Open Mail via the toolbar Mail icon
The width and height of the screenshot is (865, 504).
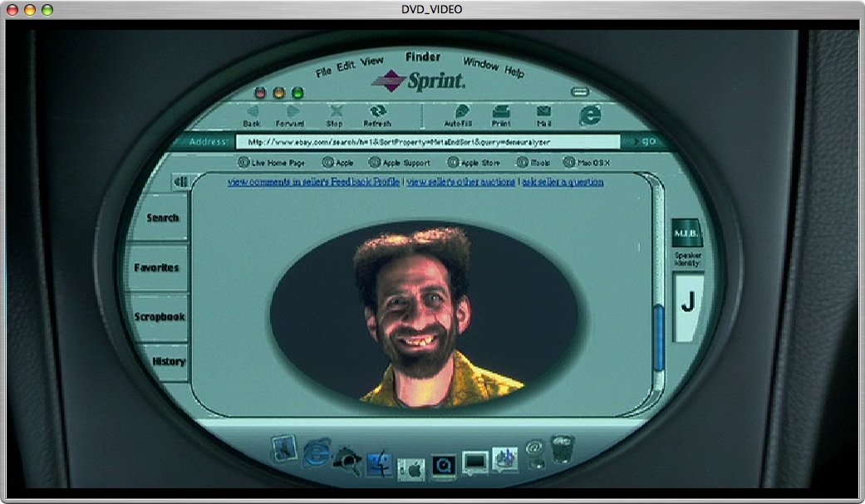[x=542, y=110]
